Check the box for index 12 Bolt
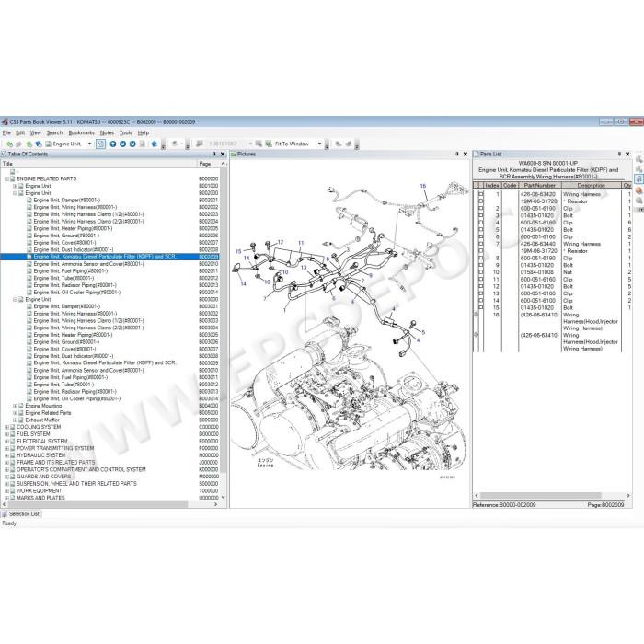This screenshot has width=644, height=644. [x=481, y=287]
